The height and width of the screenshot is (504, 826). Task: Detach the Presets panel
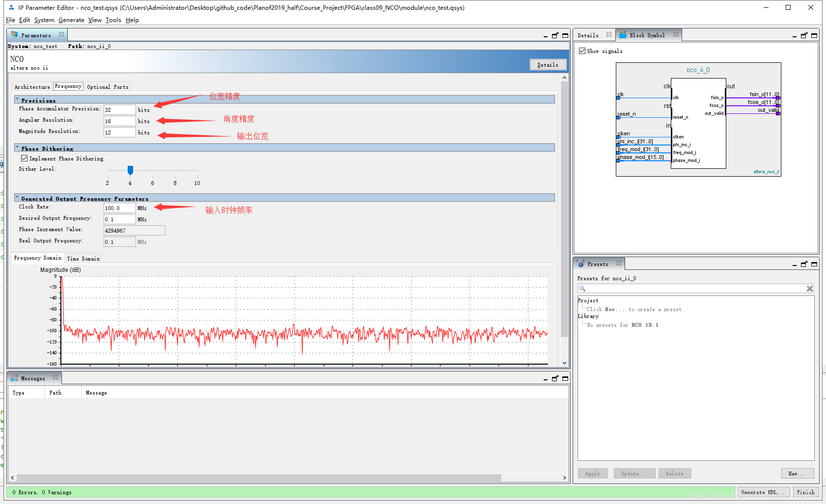pyautogui.click(x=804, y=264)
